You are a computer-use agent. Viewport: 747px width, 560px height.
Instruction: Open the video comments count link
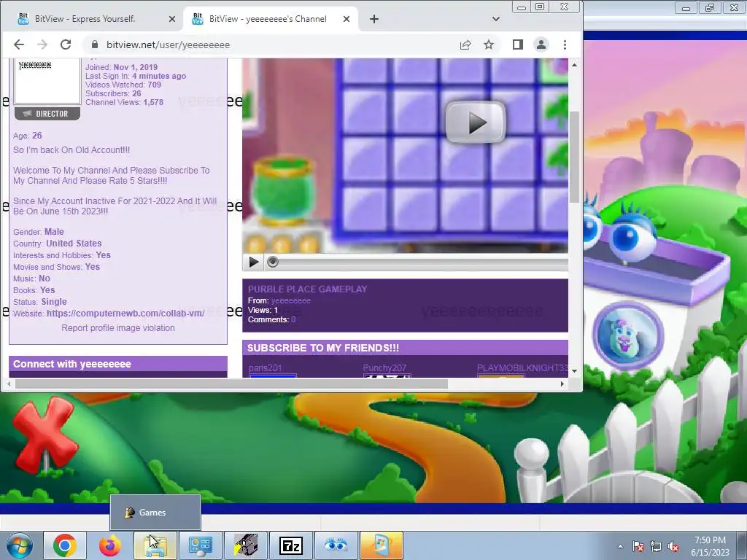click(x=293, y=319)
